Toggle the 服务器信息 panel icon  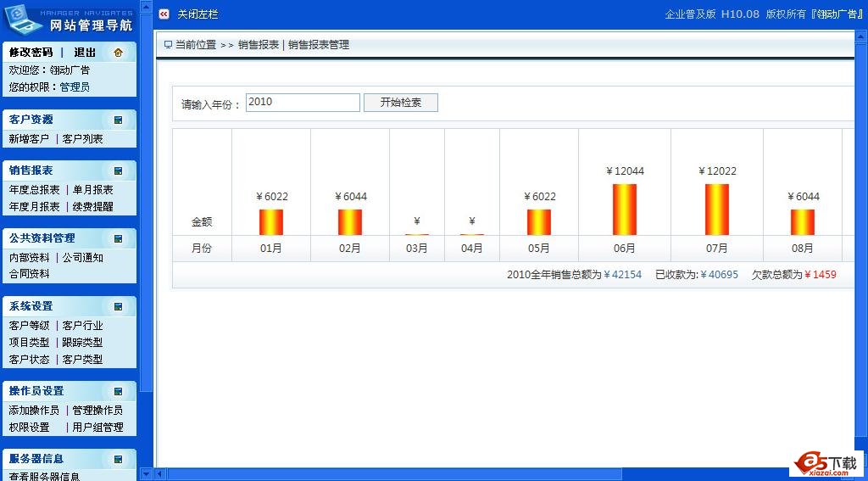coord(118,459)
